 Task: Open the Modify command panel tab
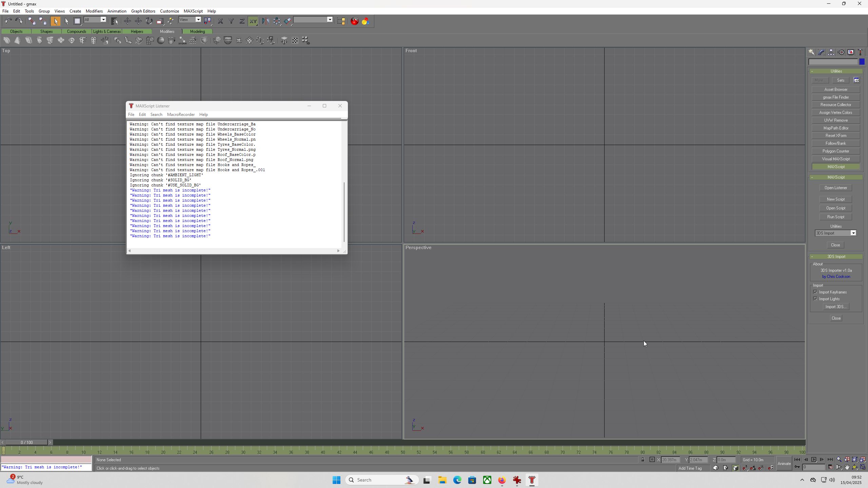tap(822, 52)
